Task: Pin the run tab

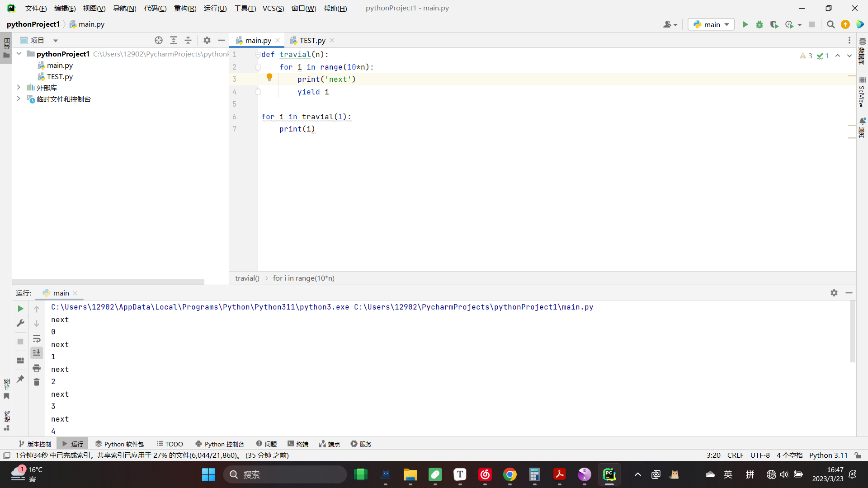Action: [20, 379]
